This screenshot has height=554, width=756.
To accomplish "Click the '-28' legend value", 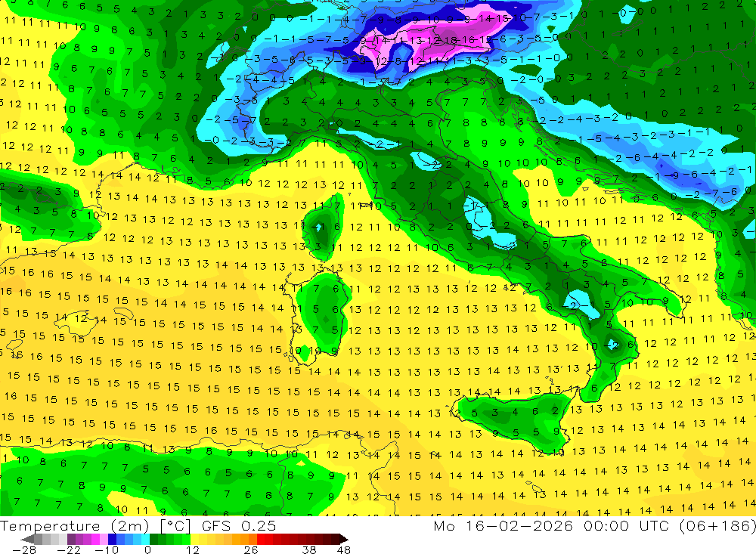I will 24,549.
